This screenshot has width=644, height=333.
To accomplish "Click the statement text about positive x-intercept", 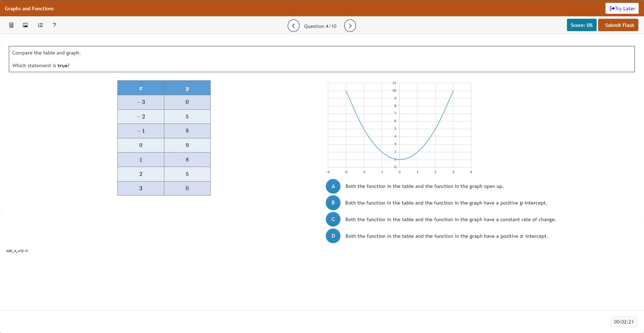I will coord(447,236).
